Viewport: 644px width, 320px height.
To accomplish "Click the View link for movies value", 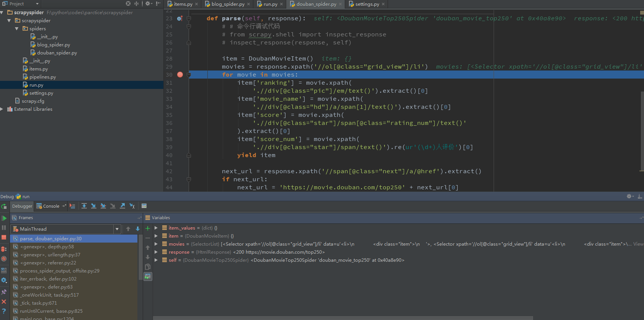I will [x=638, y=244].
